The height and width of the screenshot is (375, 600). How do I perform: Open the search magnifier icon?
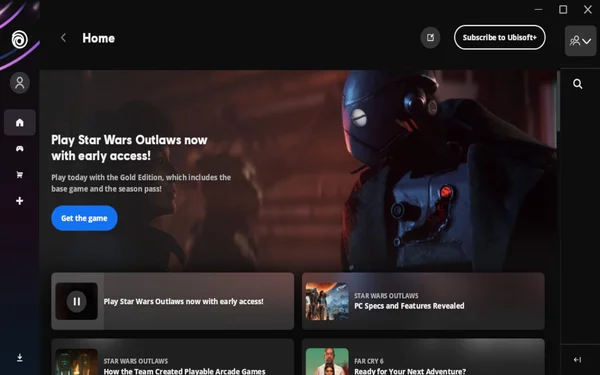coord(577,84)
